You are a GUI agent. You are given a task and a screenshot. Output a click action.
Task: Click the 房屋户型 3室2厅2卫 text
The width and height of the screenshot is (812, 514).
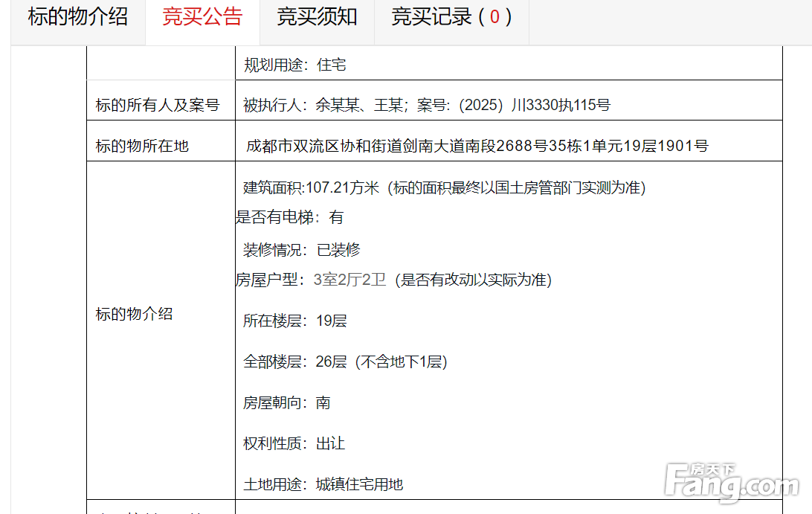(393, 280)
